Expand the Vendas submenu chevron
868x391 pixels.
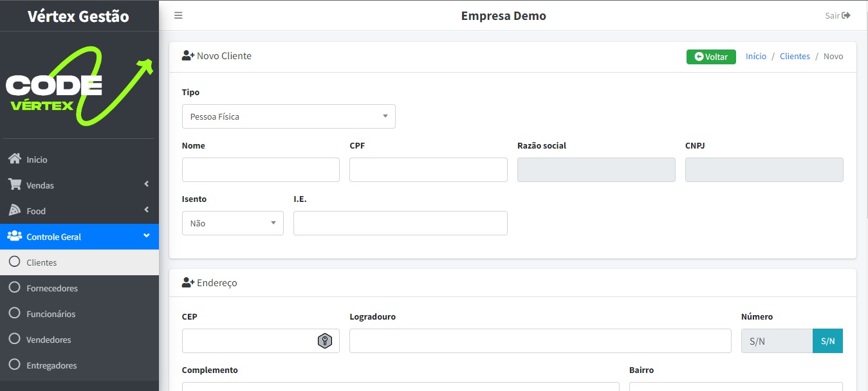click(x=146, y=185)
